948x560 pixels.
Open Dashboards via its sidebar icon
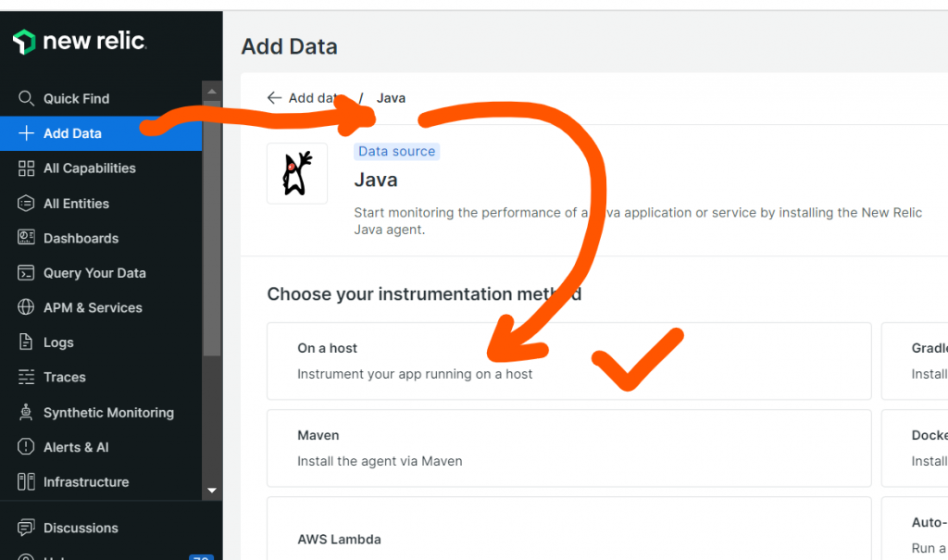[26, 238]
